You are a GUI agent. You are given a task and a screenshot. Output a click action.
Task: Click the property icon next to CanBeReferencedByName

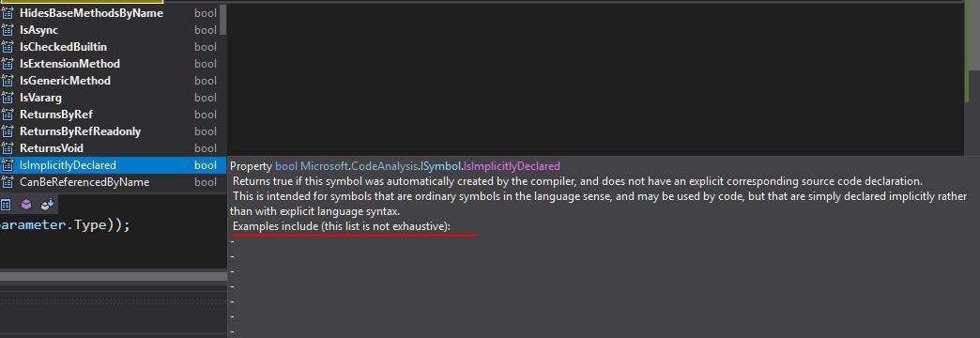coord(7,182)
